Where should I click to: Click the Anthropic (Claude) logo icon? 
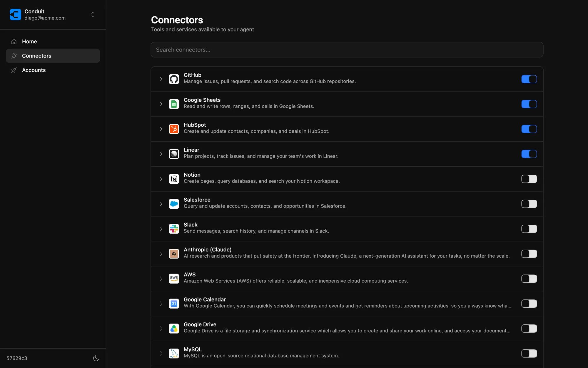(174, 254)
